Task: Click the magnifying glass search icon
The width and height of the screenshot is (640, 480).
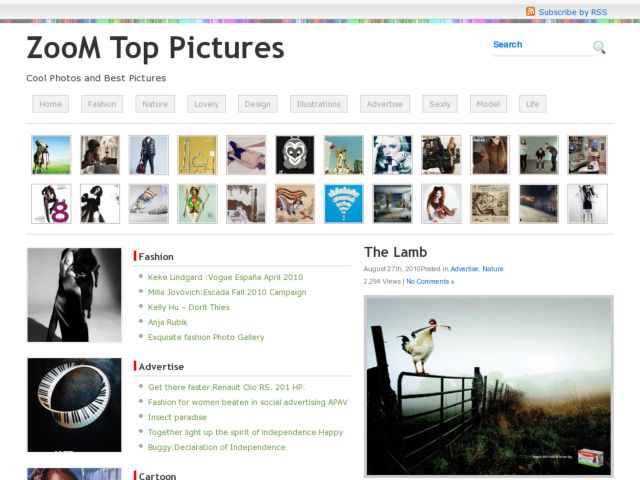Action: [x=599, y=47]
